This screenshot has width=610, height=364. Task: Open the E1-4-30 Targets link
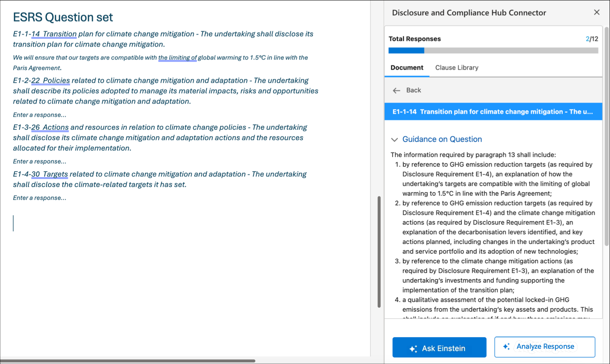[49, 174]
